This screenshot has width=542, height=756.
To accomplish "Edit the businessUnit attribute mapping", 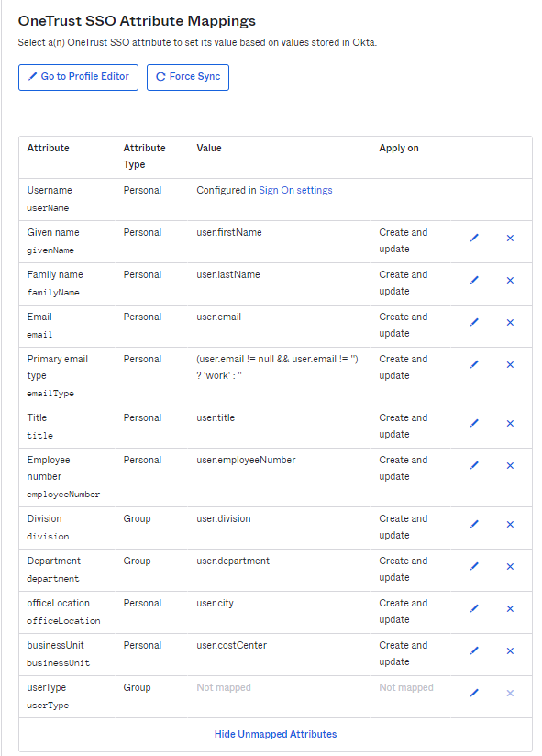I will click(x=474, y=650).
